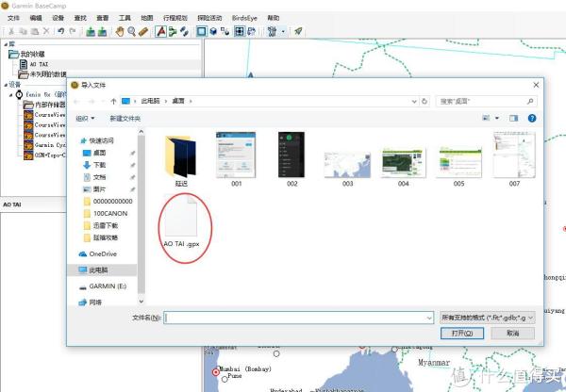Screen dimensions: 566x392
Task: Click the Redo arrow in BaseCamp toolbar
Action: (73, 31)
